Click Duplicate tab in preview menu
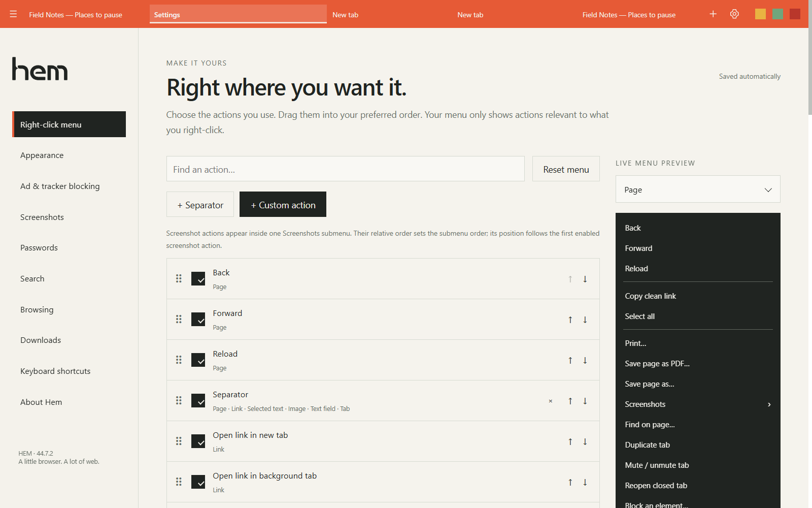Viewport: 812px width, 508px height. [698, 445]
